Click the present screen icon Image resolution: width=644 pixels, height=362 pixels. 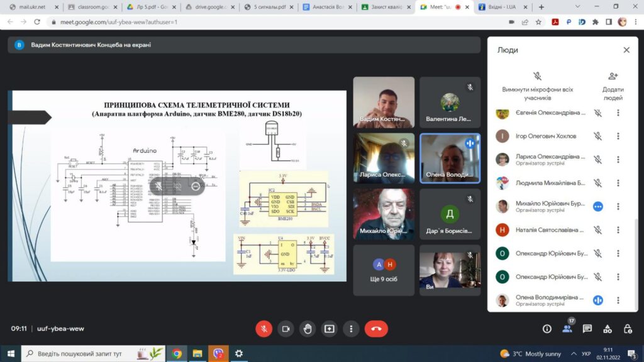click(329, 329)
